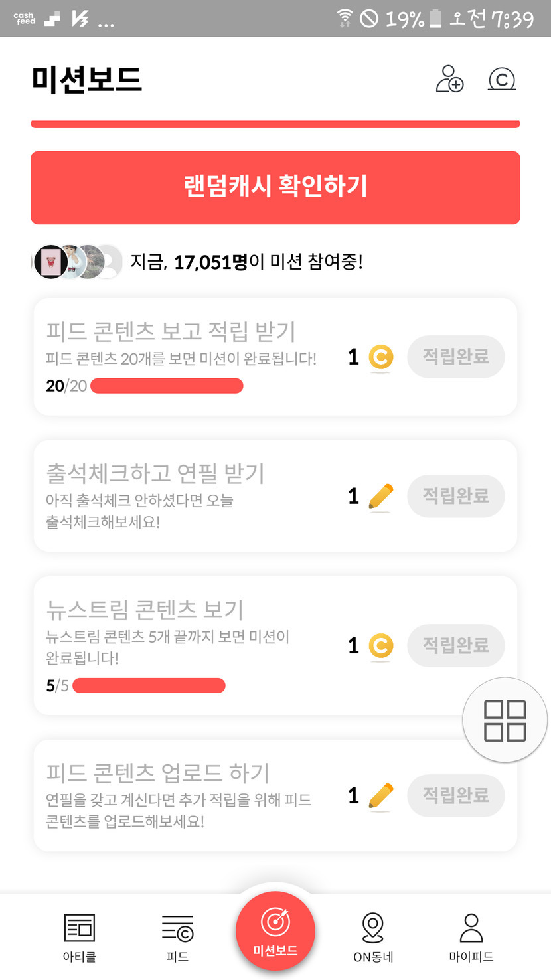
Task: Switch to the 피드 tab
Action: coord(177,937)
